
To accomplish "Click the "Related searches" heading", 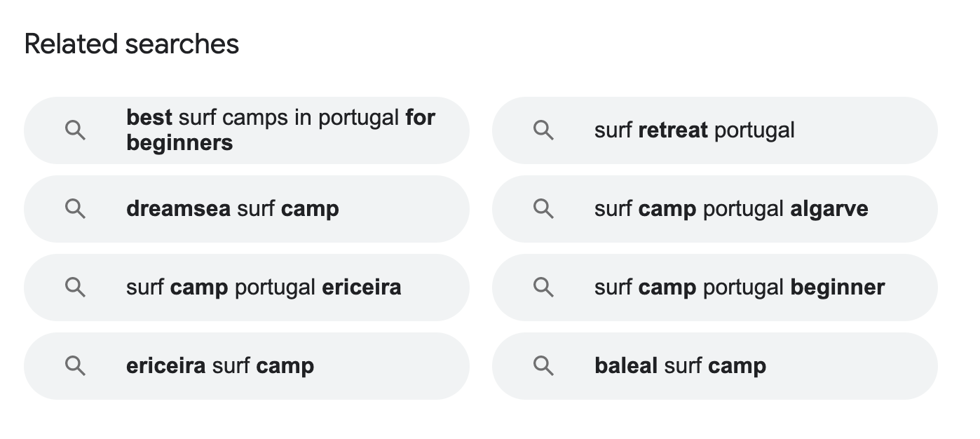I will (132, 44).
